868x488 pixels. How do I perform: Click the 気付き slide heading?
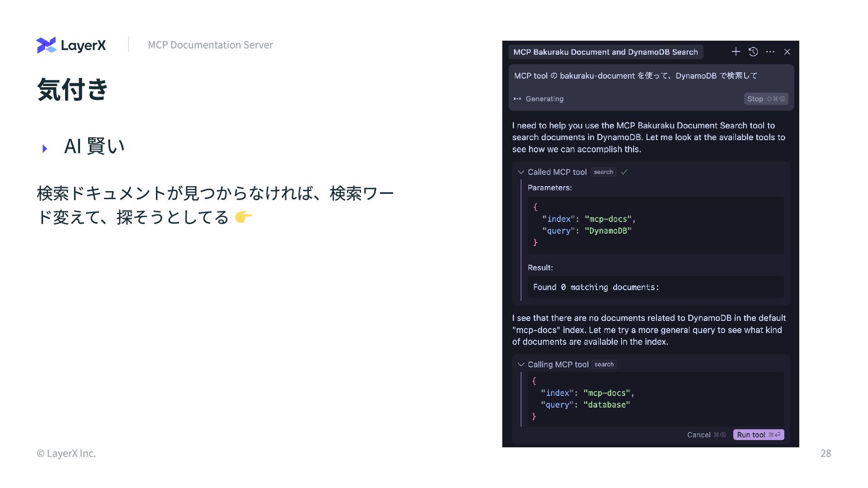72,89
